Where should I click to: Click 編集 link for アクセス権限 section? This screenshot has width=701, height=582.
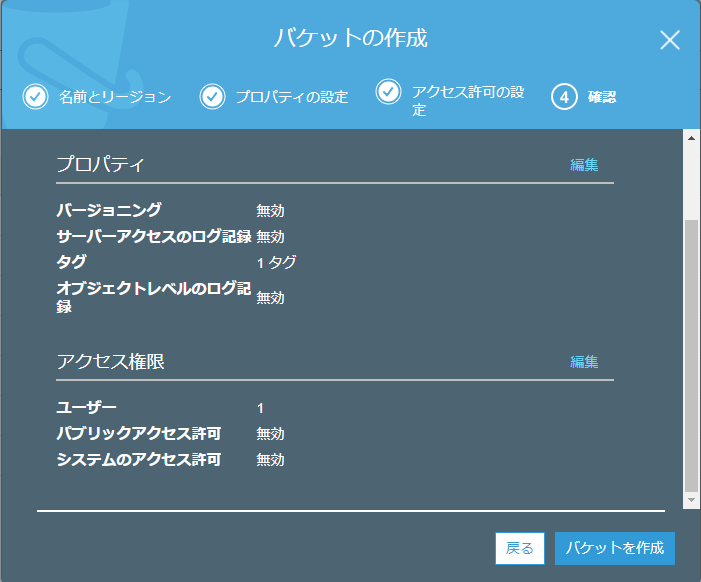tap(584, 362)
